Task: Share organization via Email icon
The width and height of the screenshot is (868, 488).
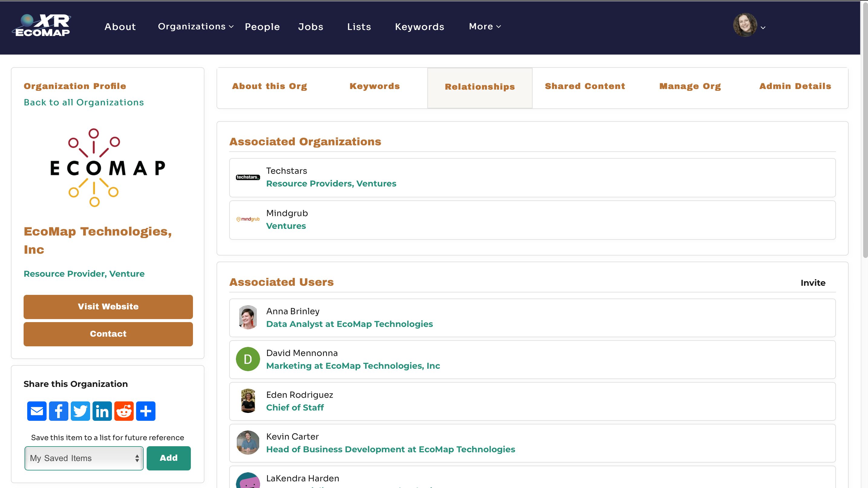Action: pos(37,411)
